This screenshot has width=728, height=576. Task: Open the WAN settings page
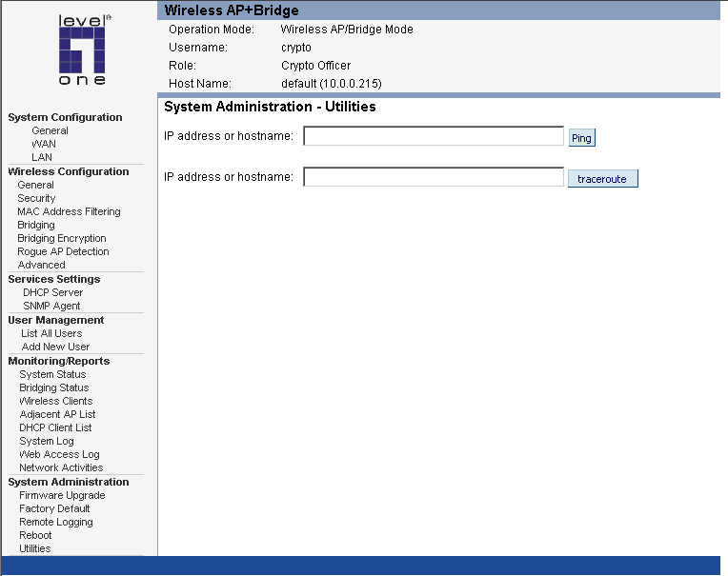click(44, 144)
